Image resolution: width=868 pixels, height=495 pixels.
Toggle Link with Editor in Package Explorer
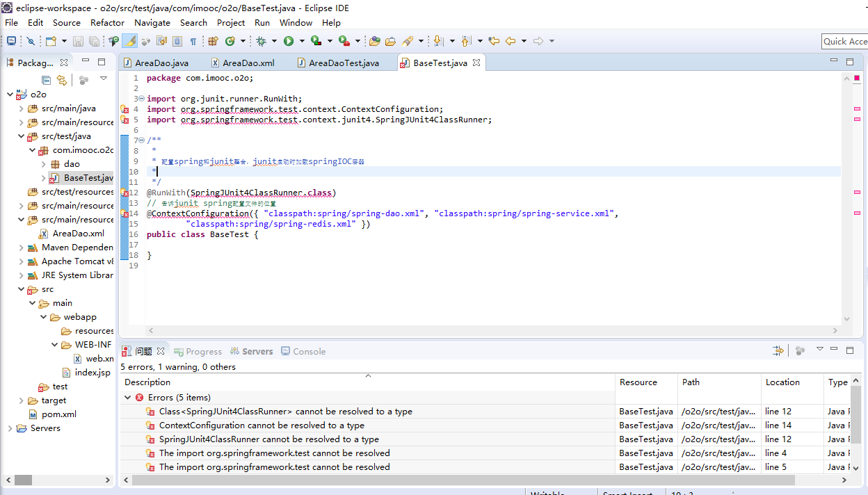click(x=62, y=80)
